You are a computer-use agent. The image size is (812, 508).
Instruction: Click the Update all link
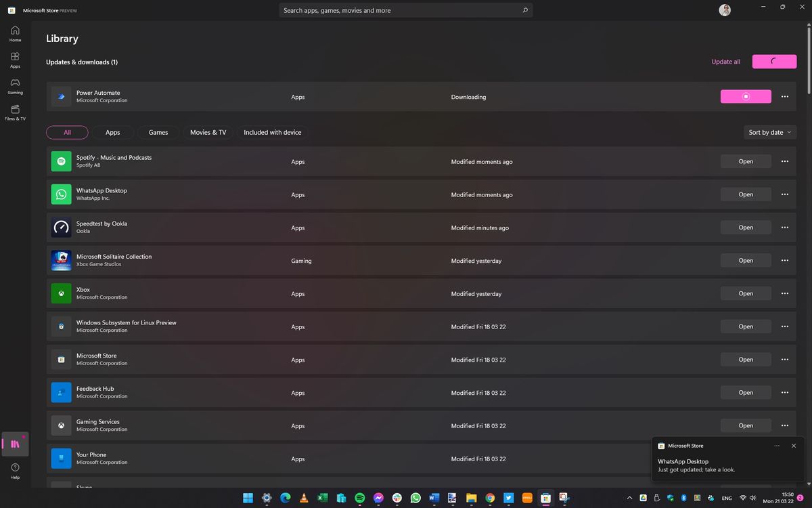(725, 62)
